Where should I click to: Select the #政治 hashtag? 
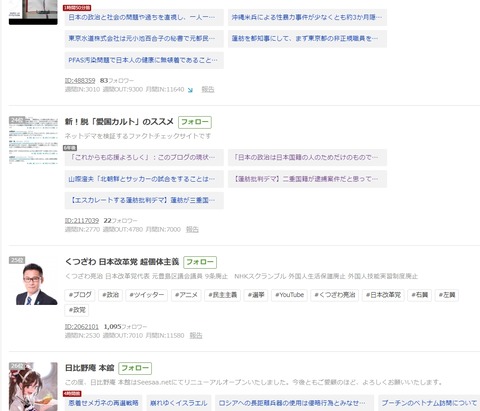click(x=110, y=295)
